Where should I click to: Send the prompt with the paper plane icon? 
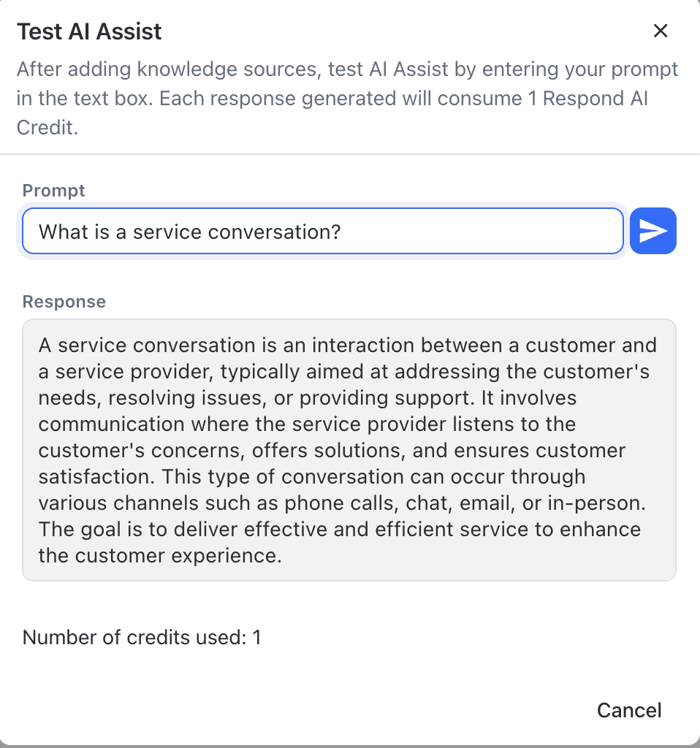[x=653, y=232]
